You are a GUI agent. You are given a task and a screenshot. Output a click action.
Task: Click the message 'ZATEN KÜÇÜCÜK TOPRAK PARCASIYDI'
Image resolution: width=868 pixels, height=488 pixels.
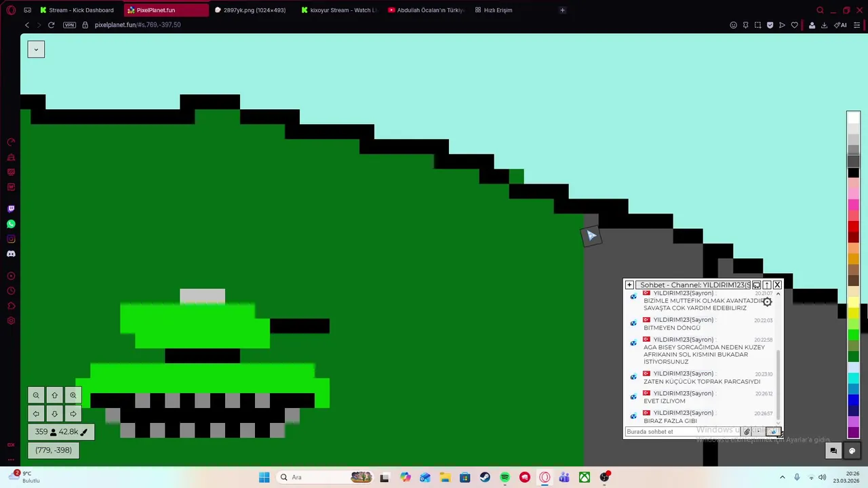pos(702,382)
